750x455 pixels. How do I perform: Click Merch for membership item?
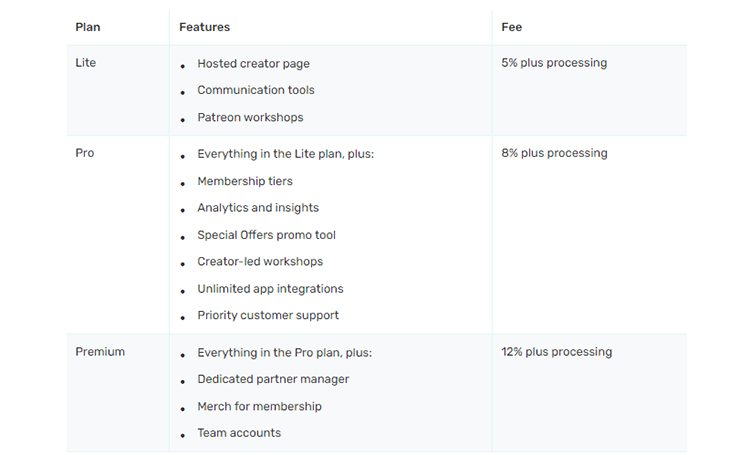[259, 406]
